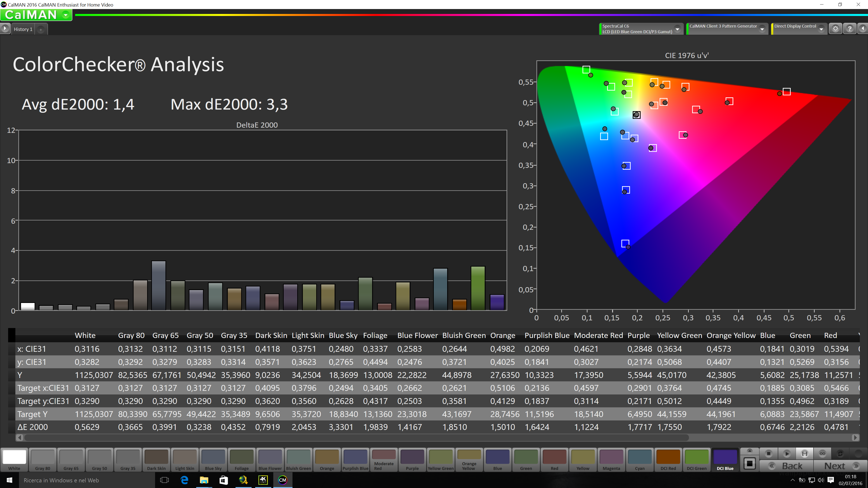Open help with the question mark icon
Screen dimensions: 868x488
(849, 29)
